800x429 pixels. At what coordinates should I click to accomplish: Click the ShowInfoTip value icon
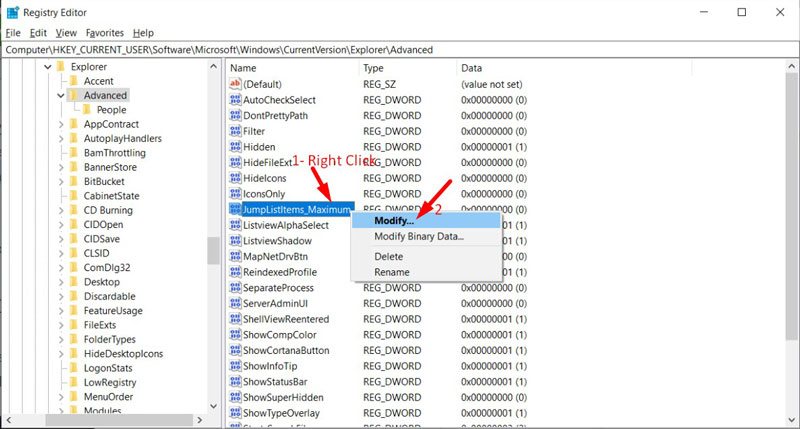coord(235,366)
